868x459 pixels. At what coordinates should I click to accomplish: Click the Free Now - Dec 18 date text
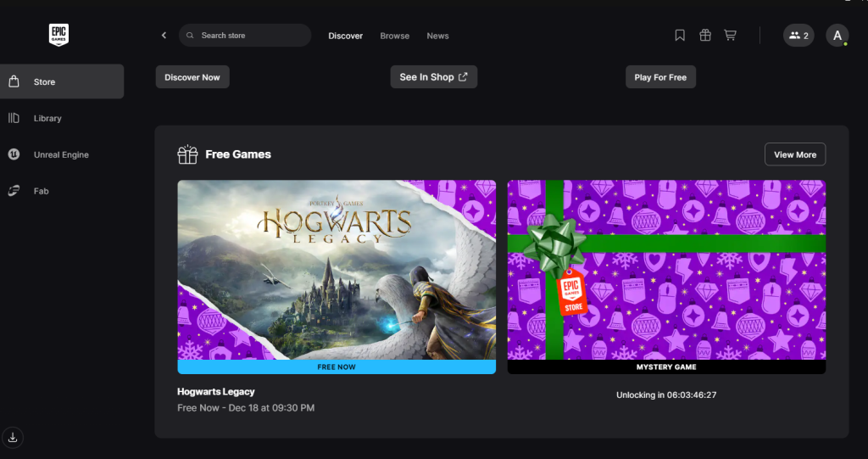pos(246,408)
